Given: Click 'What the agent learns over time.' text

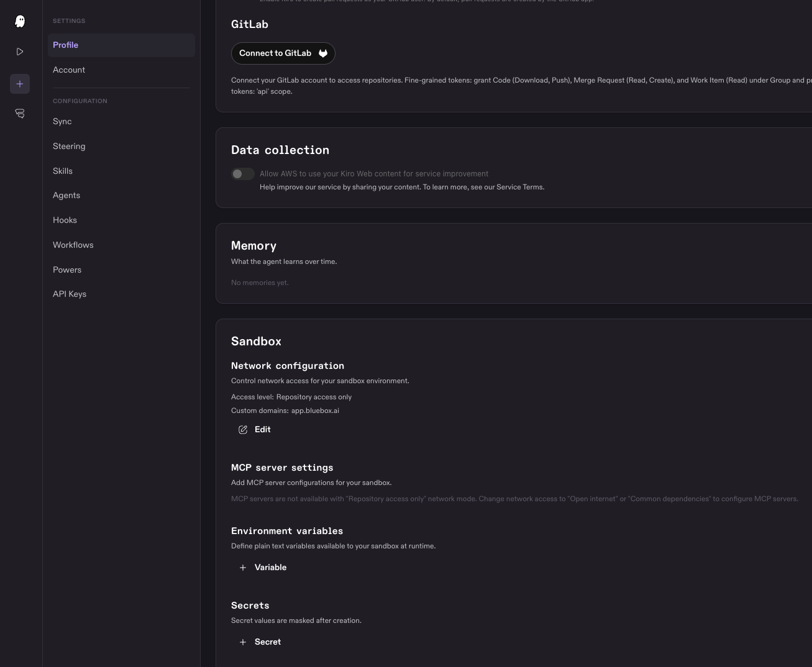Looking at the screenshot, I should coord(284,262).
